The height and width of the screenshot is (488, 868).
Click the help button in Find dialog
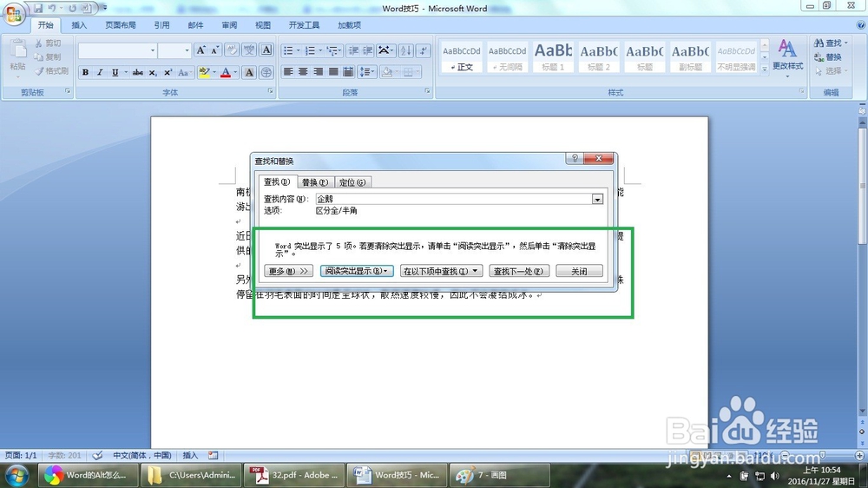click(x=574, y=158)
